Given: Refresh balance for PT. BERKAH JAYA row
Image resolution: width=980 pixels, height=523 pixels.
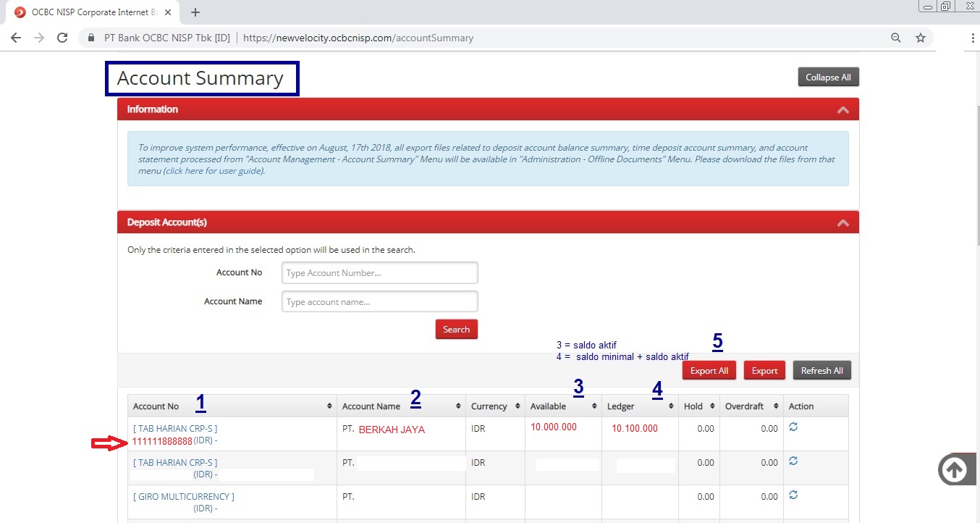Looking at the screenshot, I should point(793,427).
